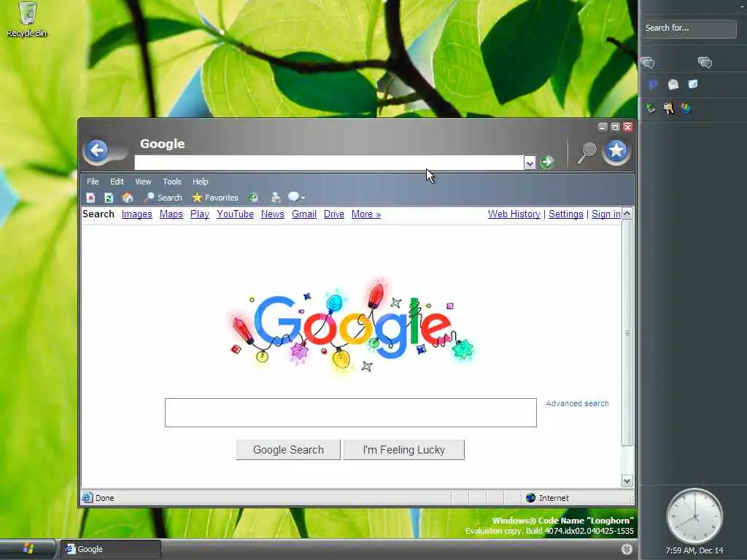Open the Help menu
Viewport: 747px width, 560px height.
(200, 182)
